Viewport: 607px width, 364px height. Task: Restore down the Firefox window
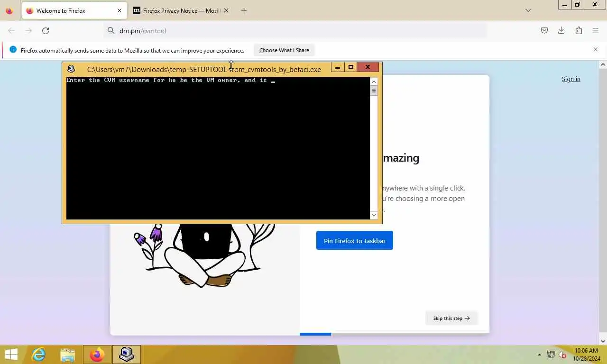pyautogui.click(x=577, y=5)
